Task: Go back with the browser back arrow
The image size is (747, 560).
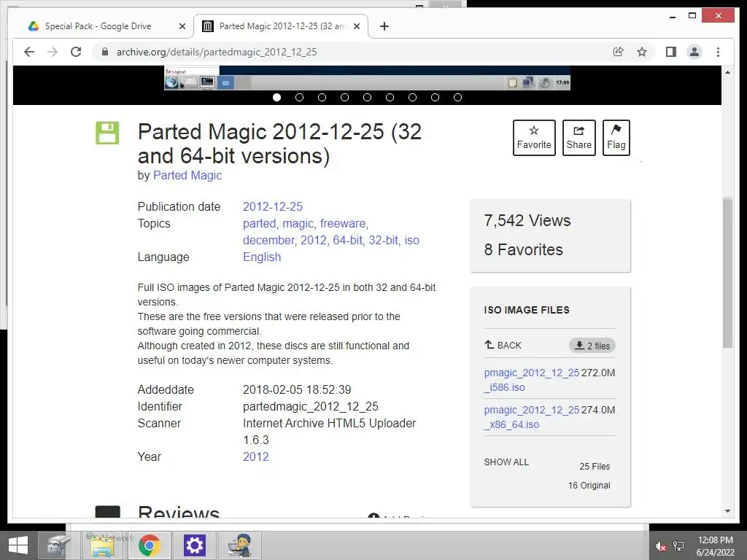Action: (x=29, y=52)
